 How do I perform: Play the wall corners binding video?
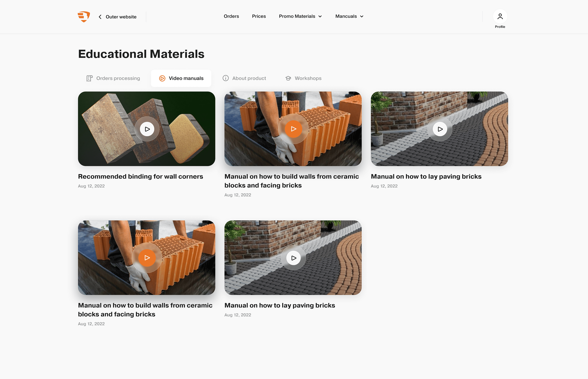coord(147,129)
